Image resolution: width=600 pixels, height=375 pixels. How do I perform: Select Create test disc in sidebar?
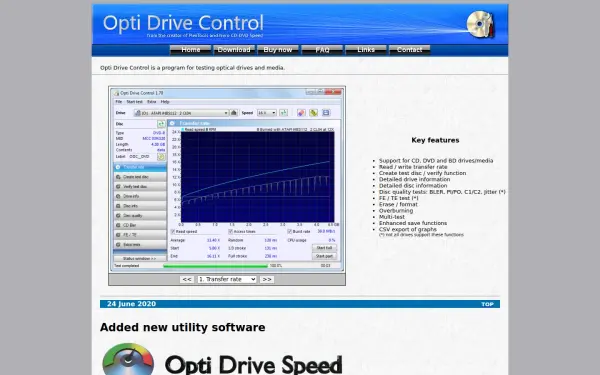coord(140,177)
